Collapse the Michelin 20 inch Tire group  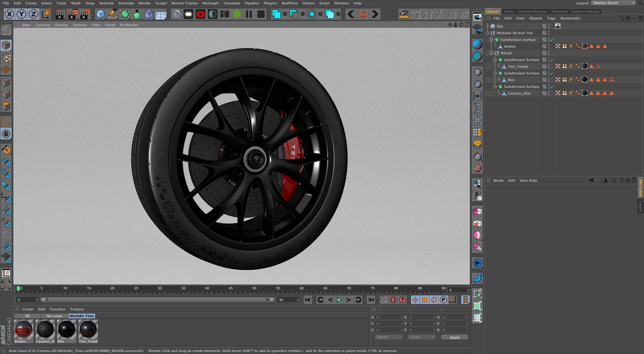488,33
